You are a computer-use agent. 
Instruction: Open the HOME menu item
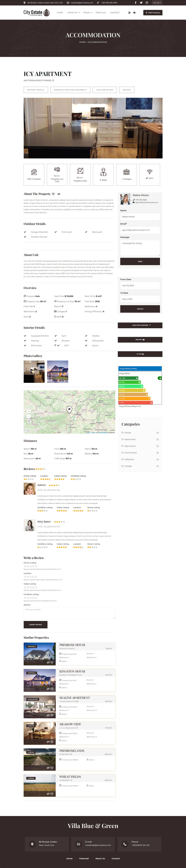[60, 13]
